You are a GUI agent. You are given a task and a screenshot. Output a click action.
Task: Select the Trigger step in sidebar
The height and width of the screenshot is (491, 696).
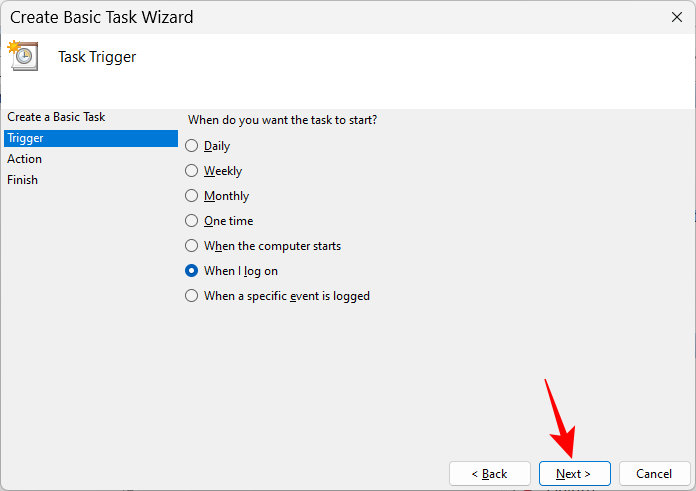(25, 138)
